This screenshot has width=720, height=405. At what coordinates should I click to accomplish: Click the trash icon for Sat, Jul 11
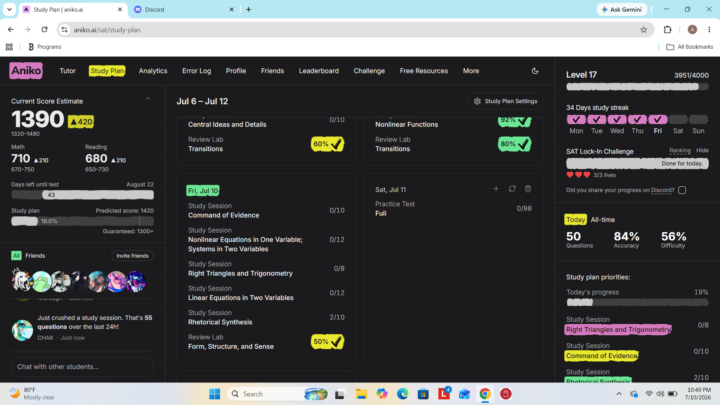tap(528, 189)
